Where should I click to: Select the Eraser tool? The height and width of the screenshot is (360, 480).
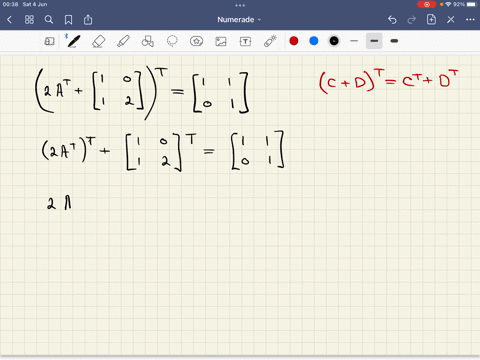(x=98, y=41)
